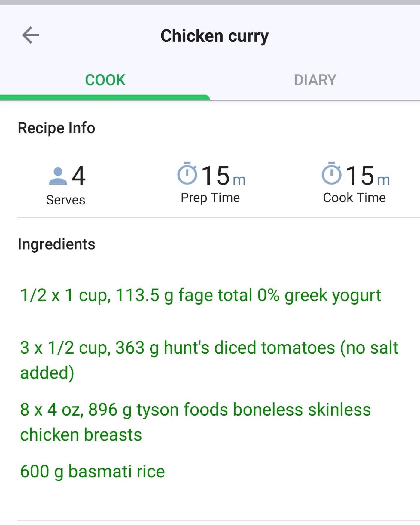This screenshot has width=420, height=525.
Task: Click the Recipe Info heading
Action: click(x=56, y=128)
